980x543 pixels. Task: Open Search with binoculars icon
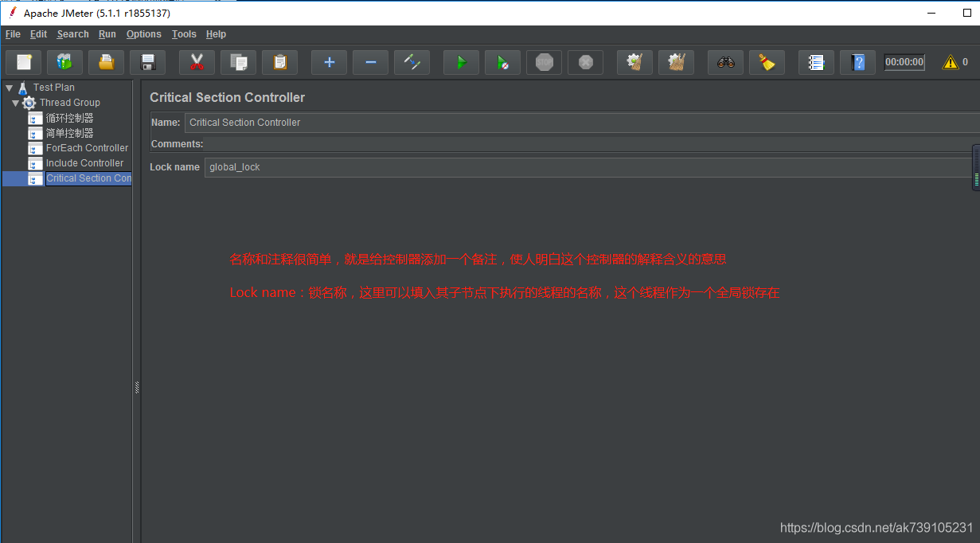tap(726, 62)
